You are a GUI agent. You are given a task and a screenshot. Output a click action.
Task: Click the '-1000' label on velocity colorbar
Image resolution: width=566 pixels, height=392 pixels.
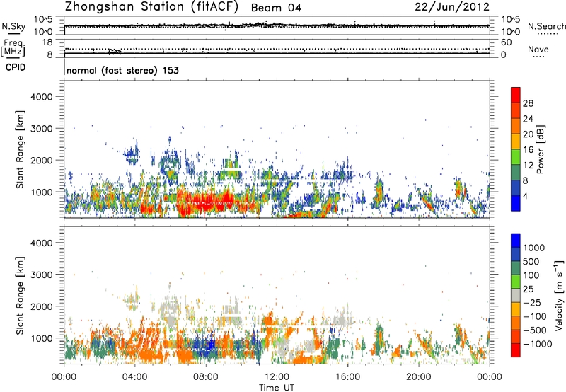tap(538, 344)
